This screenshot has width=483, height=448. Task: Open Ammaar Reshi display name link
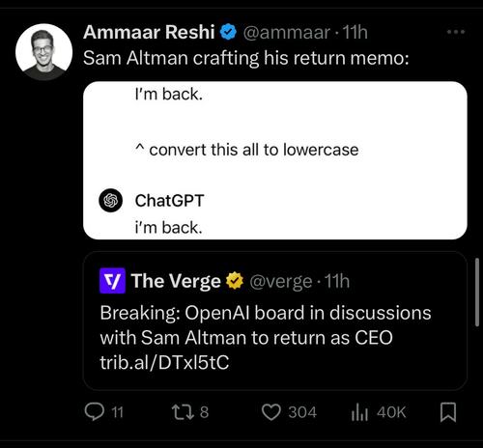149,32
